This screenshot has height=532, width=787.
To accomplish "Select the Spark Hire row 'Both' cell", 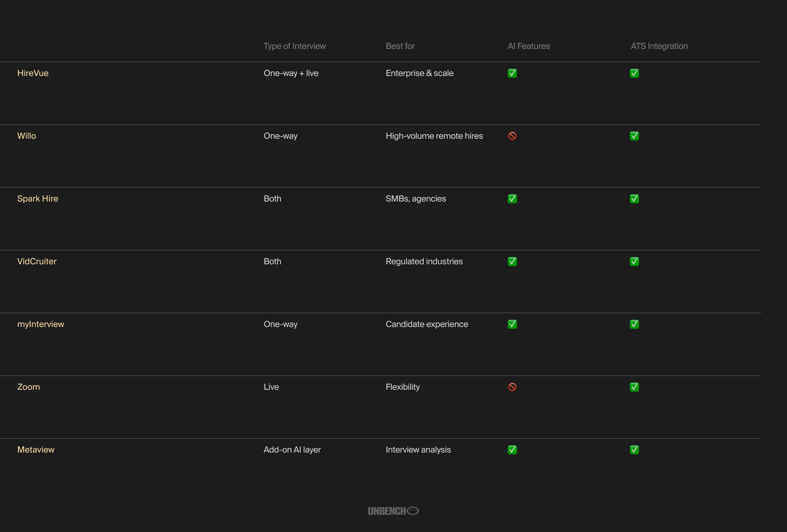I will tap(272, 199).
